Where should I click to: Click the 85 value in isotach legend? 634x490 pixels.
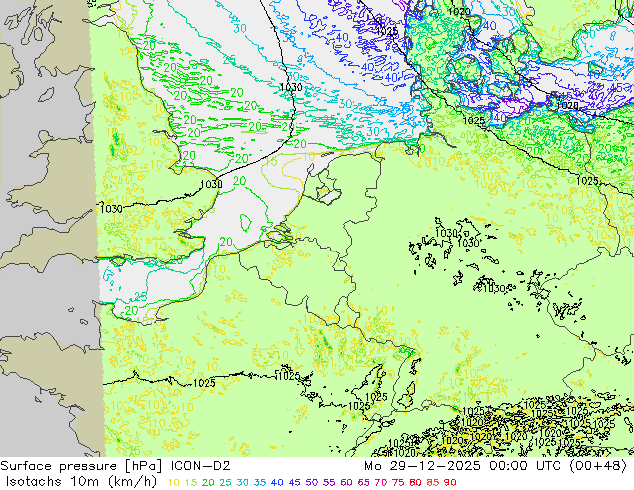point(433,482)
